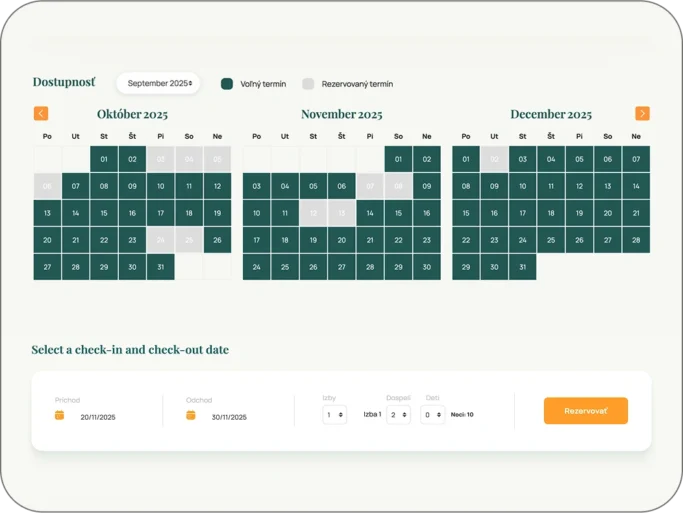Advance calendar with orange right arrow
The image size is (683, 513).
[x=642, y=114]
